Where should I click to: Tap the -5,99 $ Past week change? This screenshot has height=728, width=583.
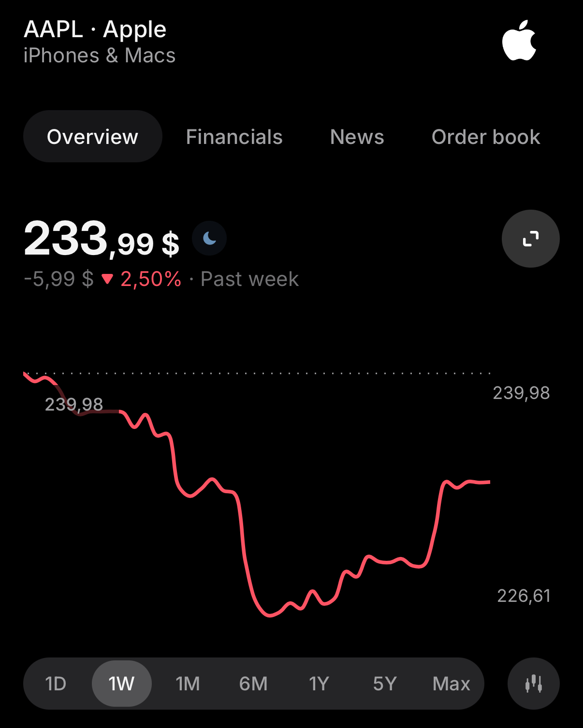tap(58, 279)
